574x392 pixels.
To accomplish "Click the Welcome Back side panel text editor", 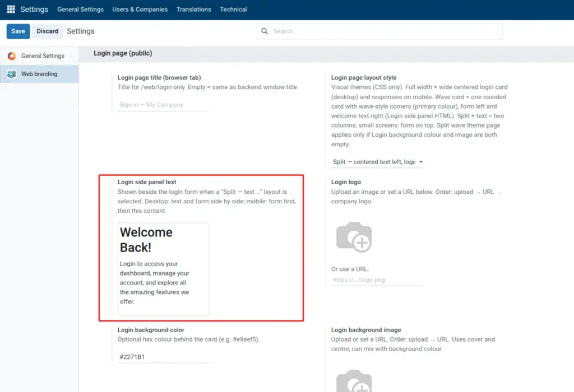I will [x=163, y=269].
